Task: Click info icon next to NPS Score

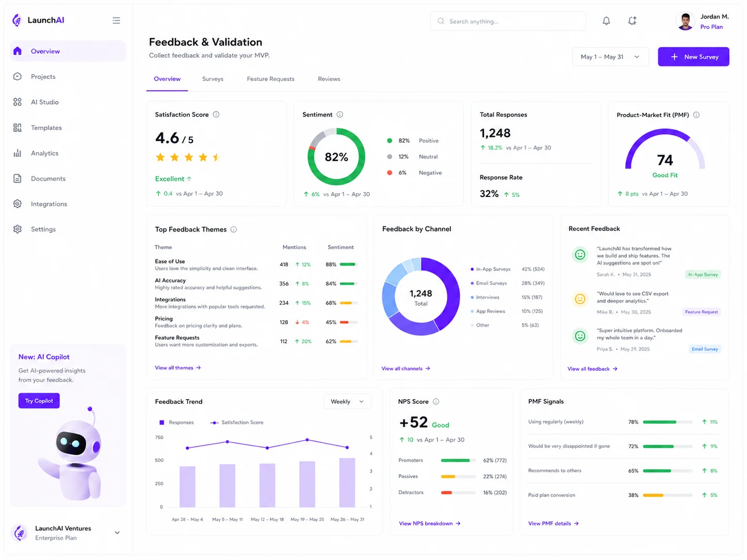Action: click(436, 402)
